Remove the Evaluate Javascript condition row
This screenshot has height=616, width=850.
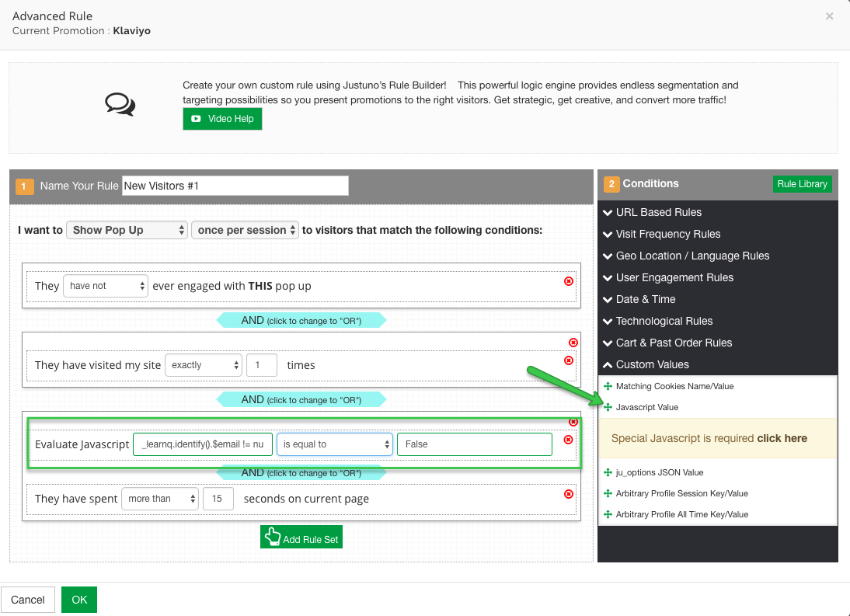(x=569, y=440)
